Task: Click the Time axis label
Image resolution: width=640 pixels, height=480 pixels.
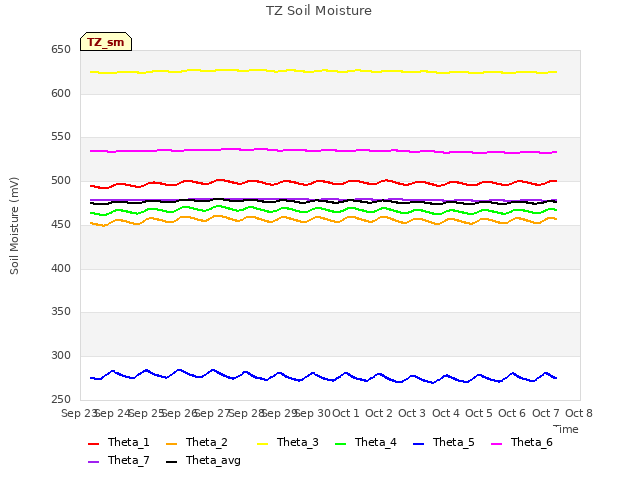Action: pos(566,429)
